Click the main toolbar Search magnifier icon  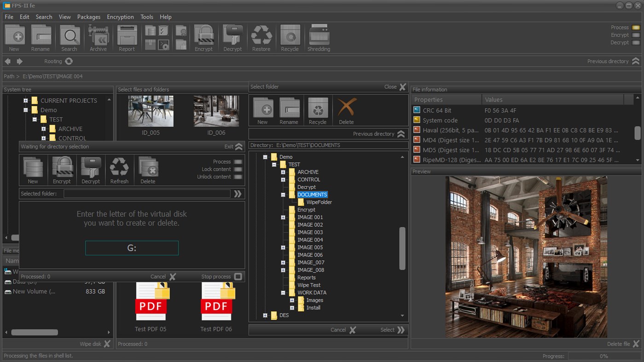pos(70,35)
